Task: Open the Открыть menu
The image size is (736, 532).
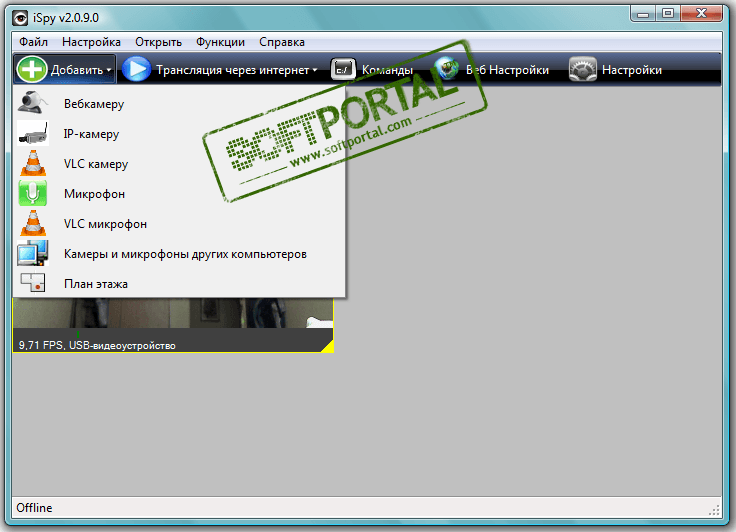Action: tap(158, 42)
